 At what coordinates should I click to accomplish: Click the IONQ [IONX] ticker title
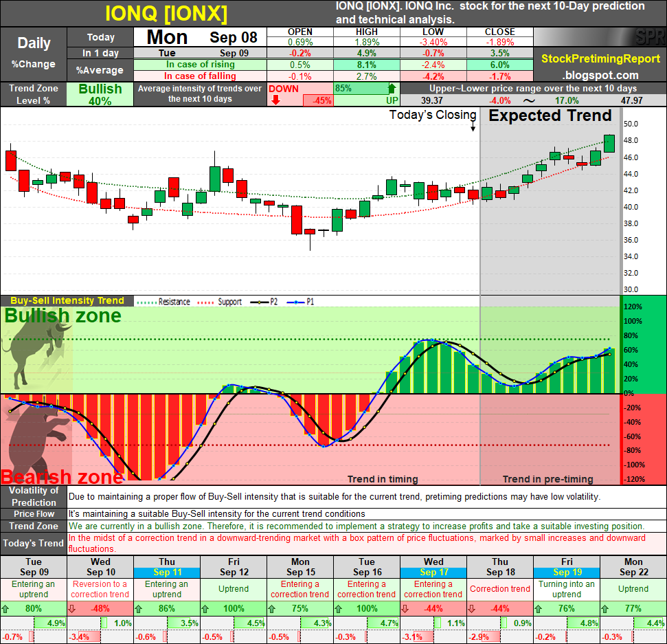(166, 14)
